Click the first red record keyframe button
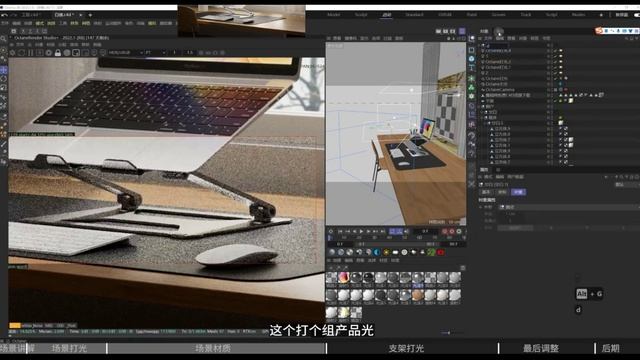640x360 pixels. tap(444, 231)
